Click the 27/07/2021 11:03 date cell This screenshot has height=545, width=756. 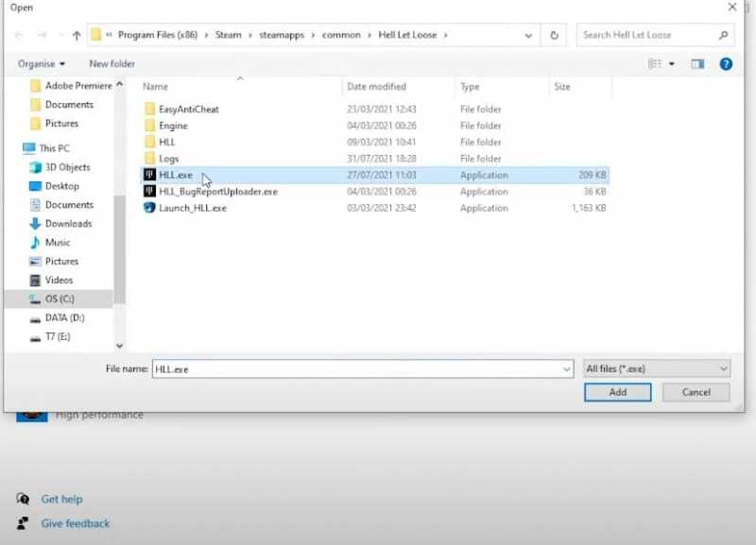tap(382, 175)
